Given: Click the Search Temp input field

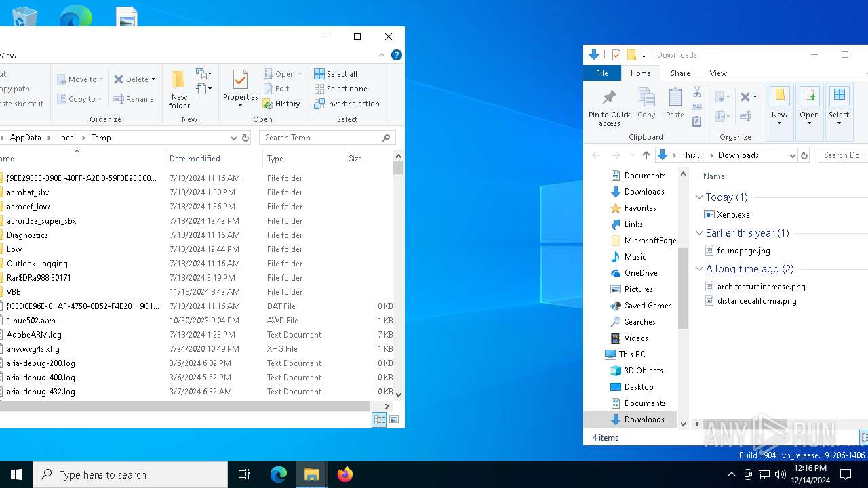Looking at the screenshot, I should tap(327, 138).
